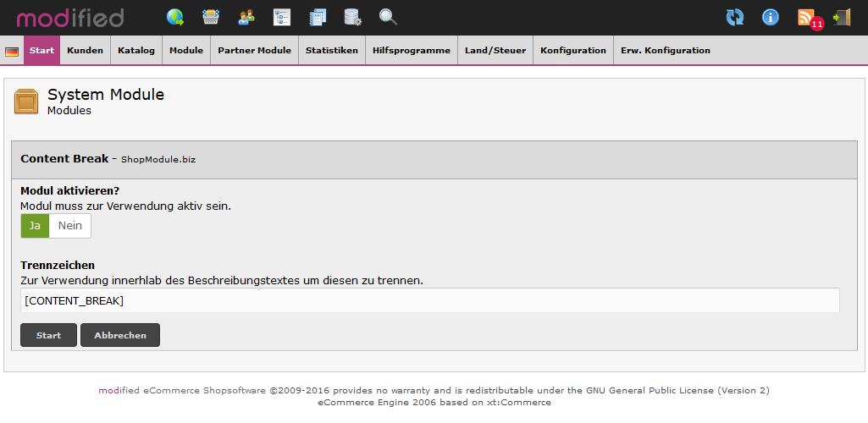Open the blue info icon
868x423 pixels.
(771, 17)
